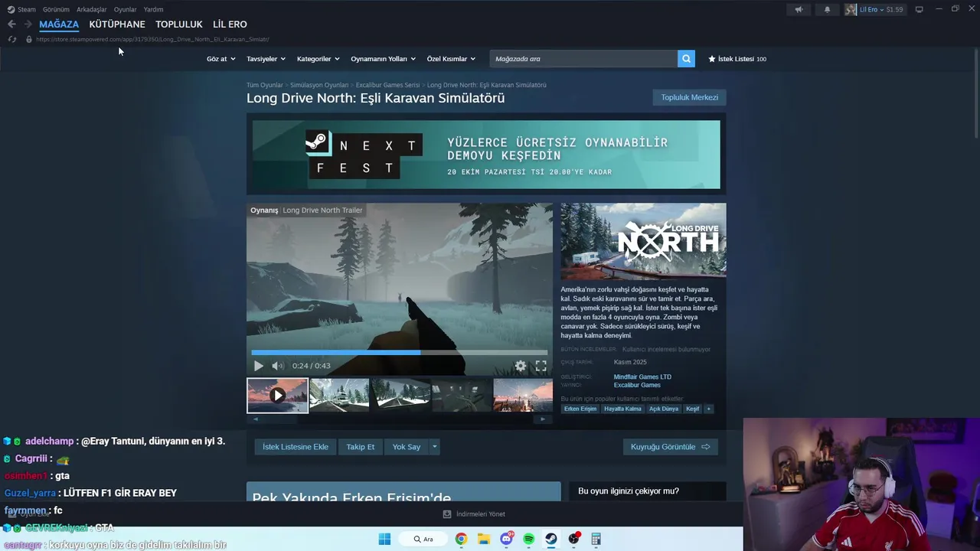Expand the Göz at dropdown
The height and width of the screenshot is (551, 980).
tap(220, 59)
